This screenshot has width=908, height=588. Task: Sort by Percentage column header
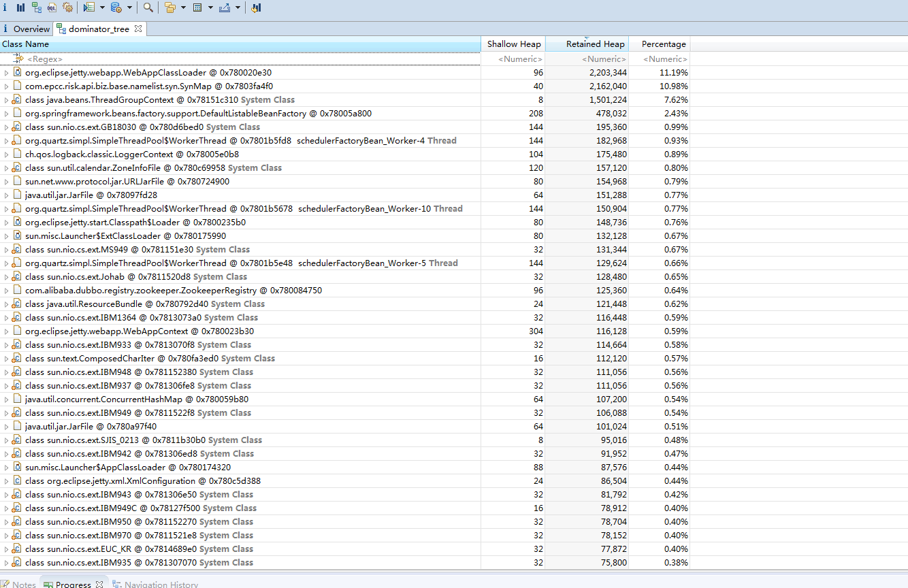[x=660, y=44]
